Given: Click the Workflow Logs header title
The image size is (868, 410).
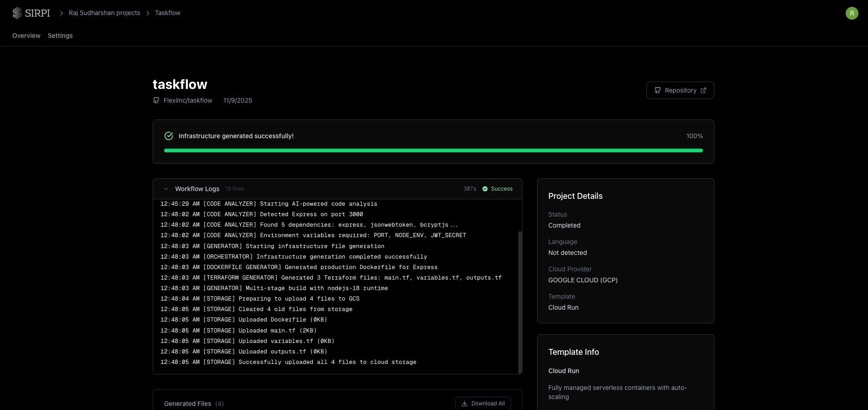Looking at the screenshot, I should (197, 189).
